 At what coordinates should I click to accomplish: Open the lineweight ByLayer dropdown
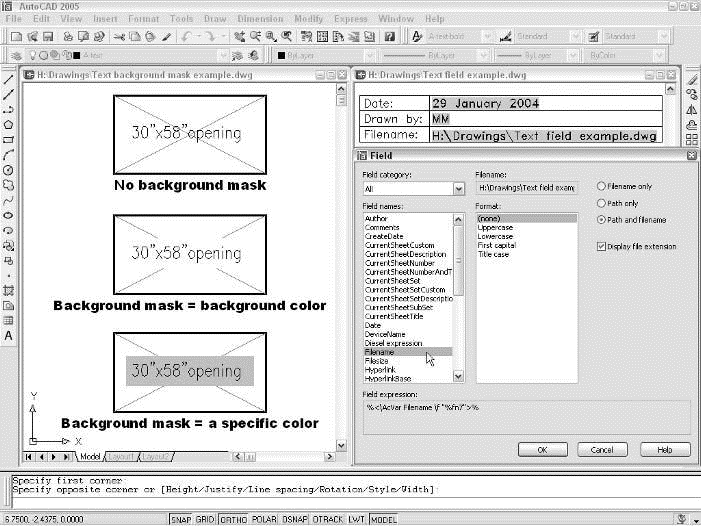(573, 55)
